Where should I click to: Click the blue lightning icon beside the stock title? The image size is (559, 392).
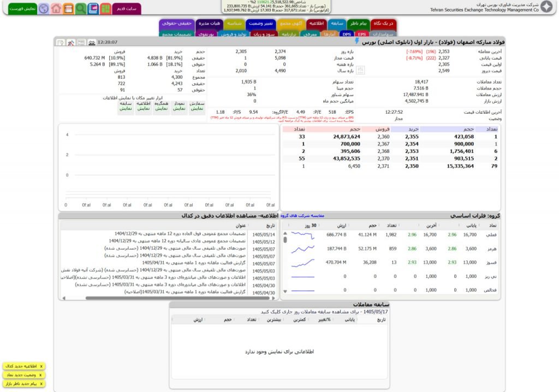pyautogui.click(x=357, y=41)
